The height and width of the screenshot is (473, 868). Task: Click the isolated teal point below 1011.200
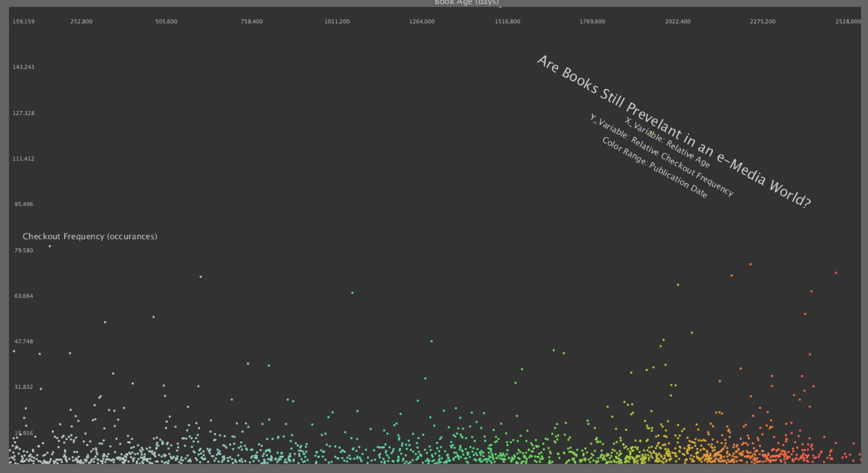point(352,293)
